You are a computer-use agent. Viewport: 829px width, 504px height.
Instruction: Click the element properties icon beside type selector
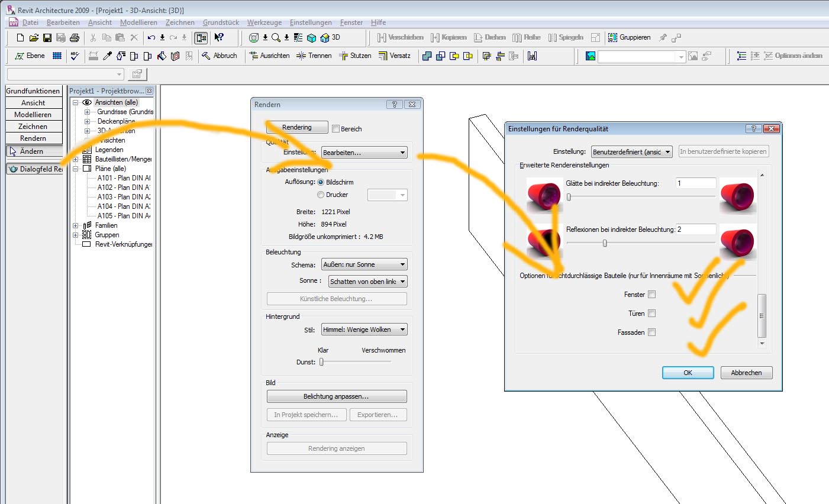coord(137,74)
